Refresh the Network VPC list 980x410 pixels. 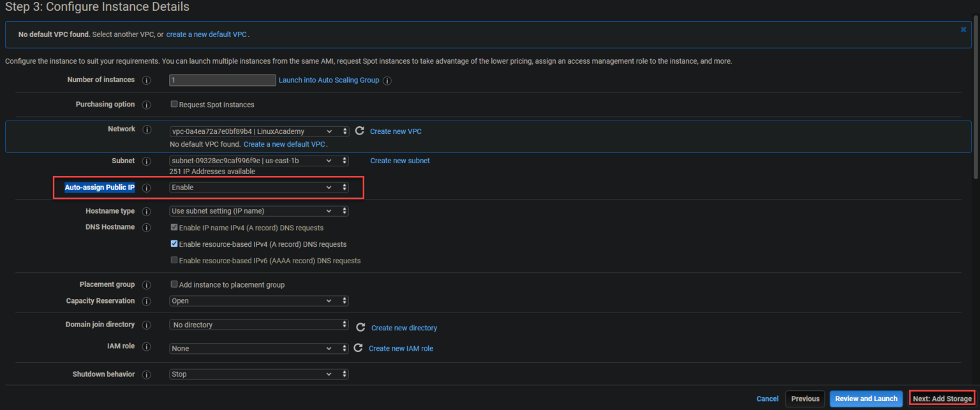[359, 131]
